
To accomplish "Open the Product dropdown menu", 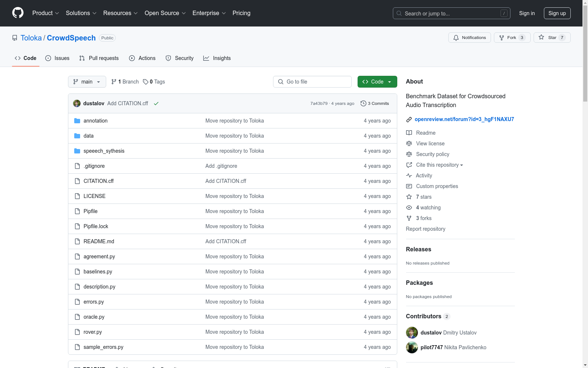I will pos(46,13).
